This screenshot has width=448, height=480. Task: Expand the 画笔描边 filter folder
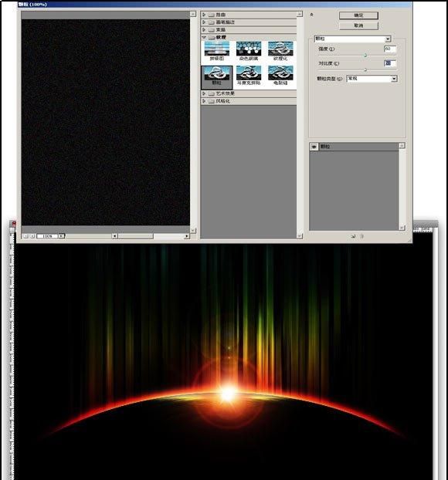pyautogui.click(x=204, y=22)
